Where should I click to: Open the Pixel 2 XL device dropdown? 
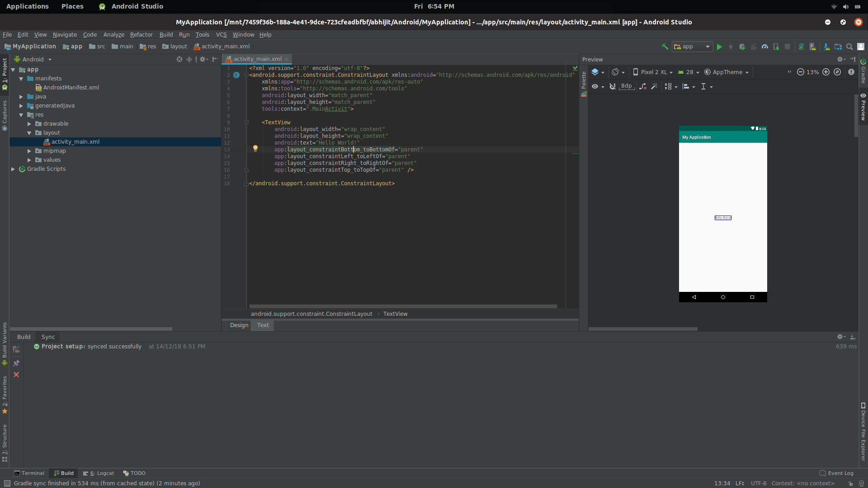click(x=653, y=72)
